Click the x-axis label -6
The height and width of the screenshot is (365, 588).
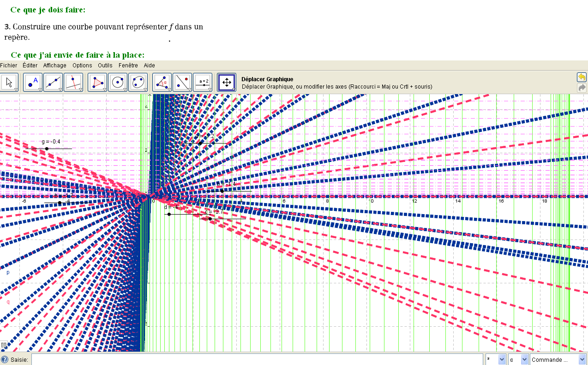pyautogui.click(x=23, y=201)
